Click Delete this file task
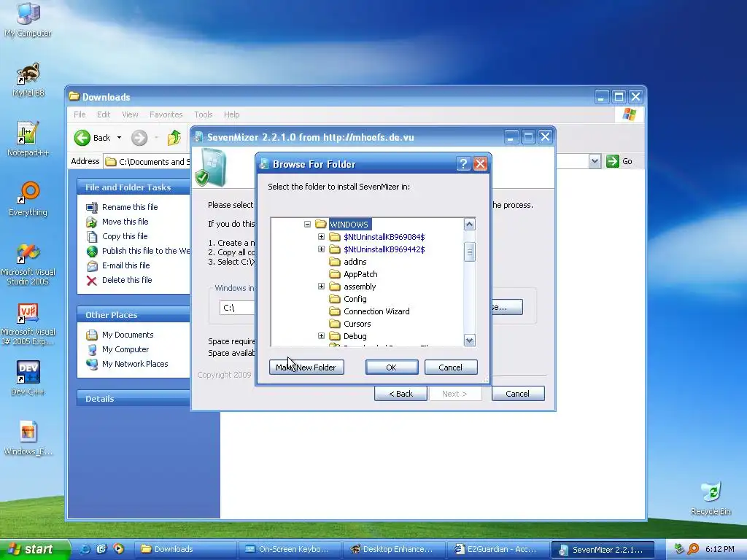Screen dimensions: 747x560 point(119,281)
